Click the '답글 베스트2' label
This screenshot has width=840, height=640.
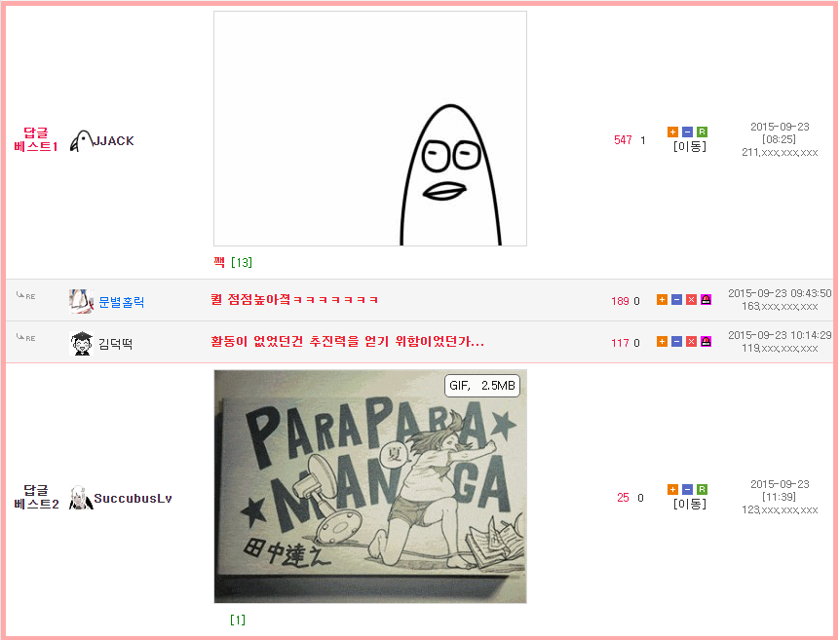click(36, 497)
